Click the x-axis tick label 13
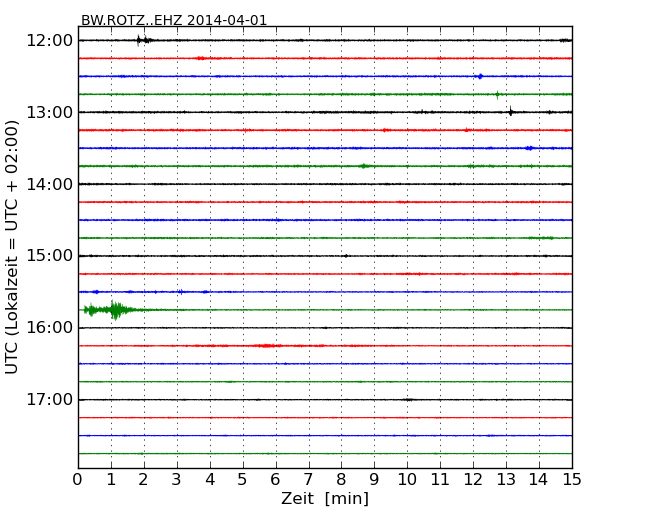The height and width of the screenshot is (520, 650). pyautogui.click(x=506, y=480)
